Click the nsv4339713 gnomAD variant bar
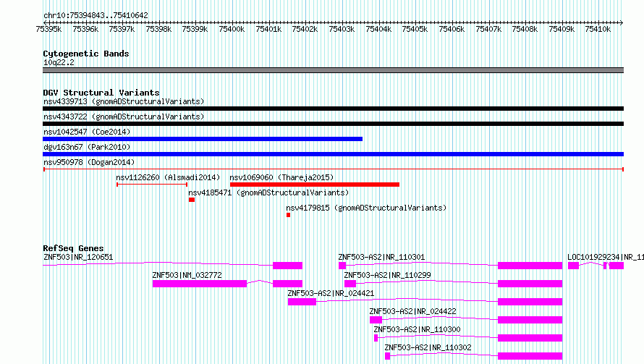The height and width of the screenshot is (364, 644). (333, 109)
